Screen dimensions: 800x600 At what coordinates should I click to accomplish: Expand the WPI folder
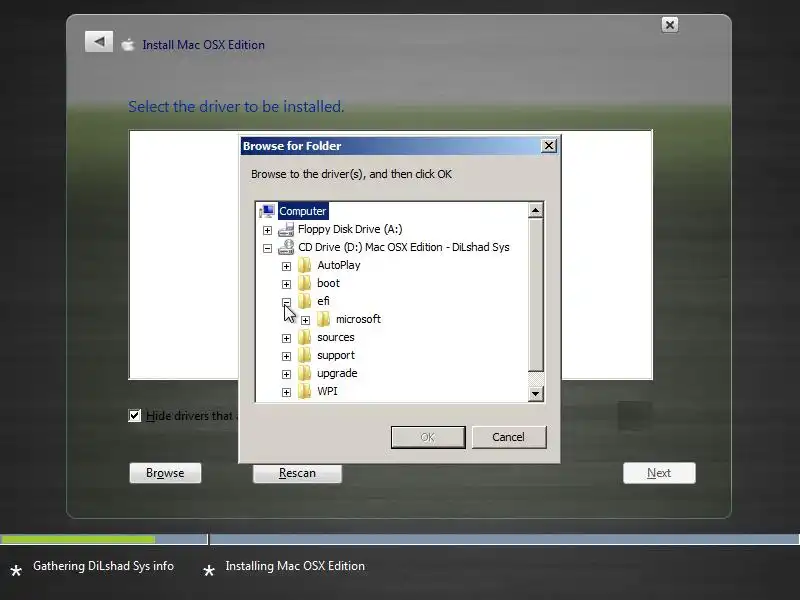point(286,392)
